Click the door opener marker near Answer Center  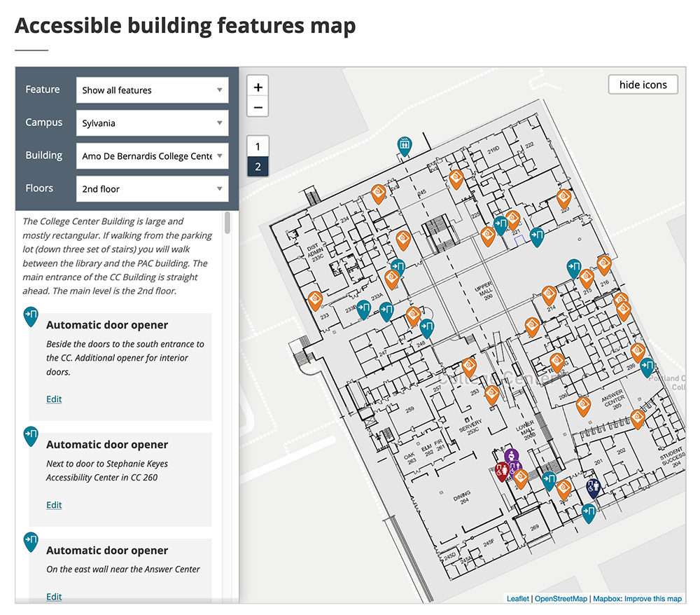point(647,365)
